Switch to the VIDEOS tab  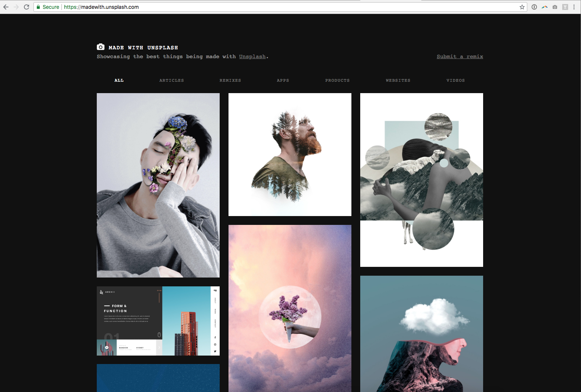coord(456,80)
